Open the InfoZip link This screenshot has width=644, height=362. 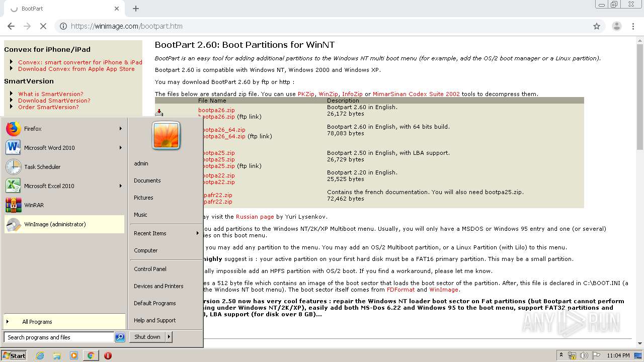[x=352, y=94]
